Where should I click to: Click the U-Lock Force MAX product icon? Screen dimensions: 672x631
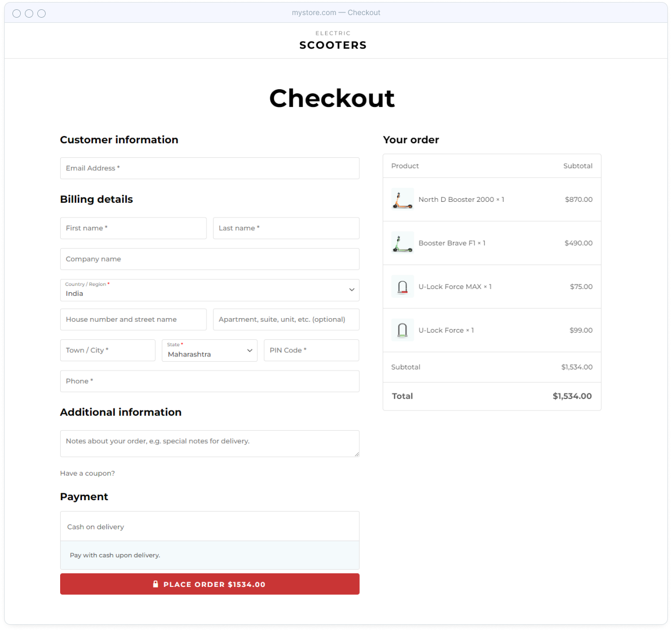402,286
